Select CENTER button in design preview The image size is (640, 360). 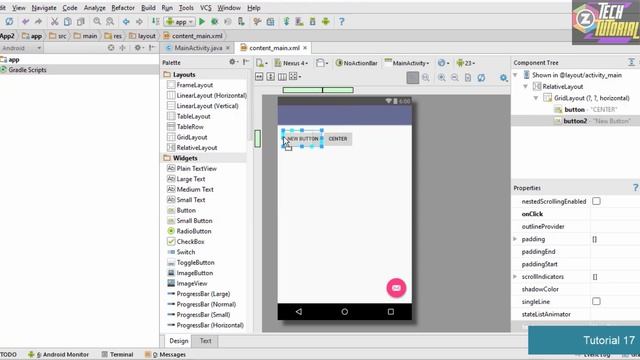click(x=338, y=139)
